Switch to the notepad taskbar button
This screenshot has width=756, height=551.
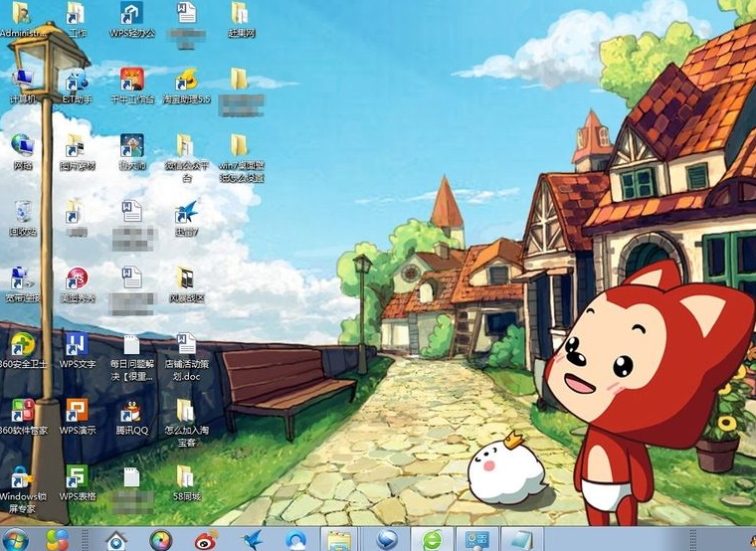coord(522,540)
